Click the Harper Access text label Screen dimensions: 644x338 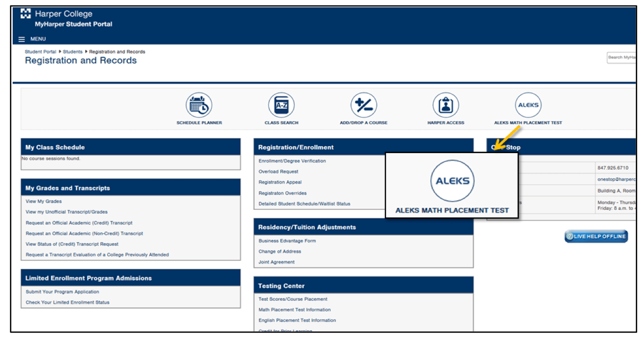pyautogui.click(x=446, y=123)
